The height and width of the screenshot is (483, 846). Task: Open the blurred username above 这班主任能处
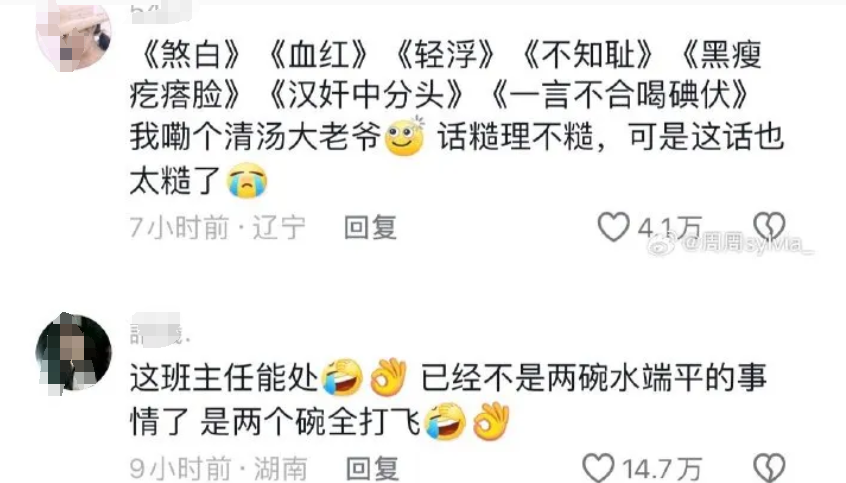160,329
